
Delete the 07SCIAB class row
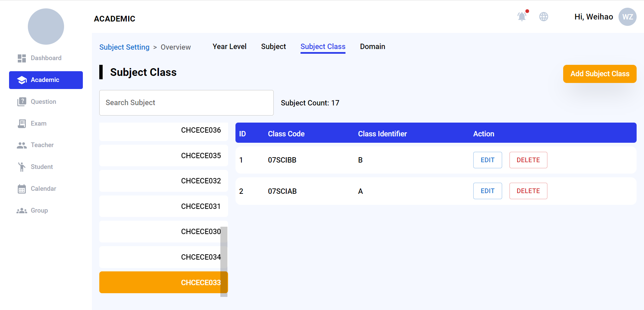[x=528, y=191]
